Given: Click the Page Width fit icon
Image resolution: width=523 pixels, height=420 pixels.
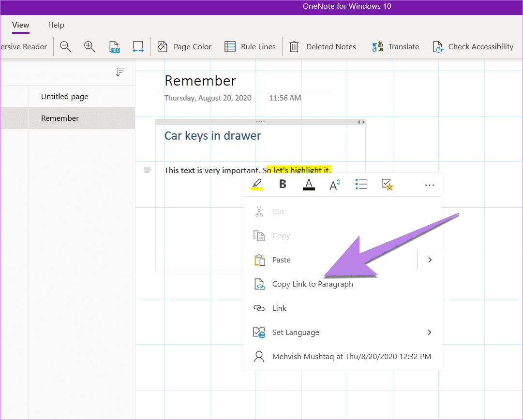Looking at the screenshot, I should (x=138, y=47).
